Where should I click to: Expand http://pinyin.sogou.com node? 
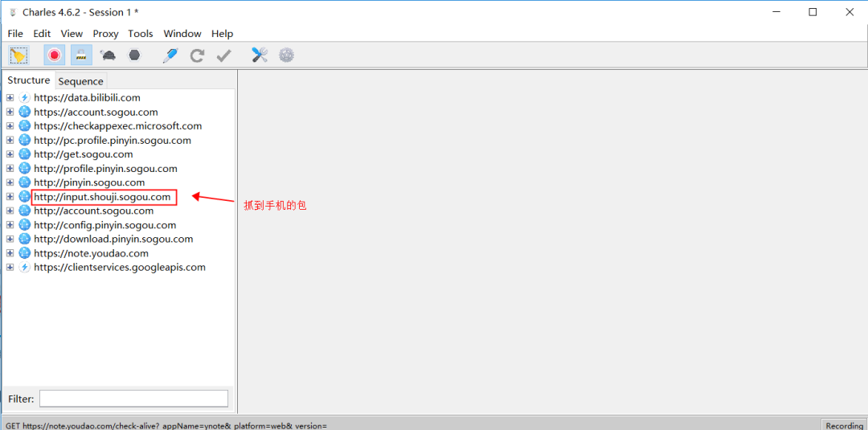pyautogui.click(x=10, y=182)
